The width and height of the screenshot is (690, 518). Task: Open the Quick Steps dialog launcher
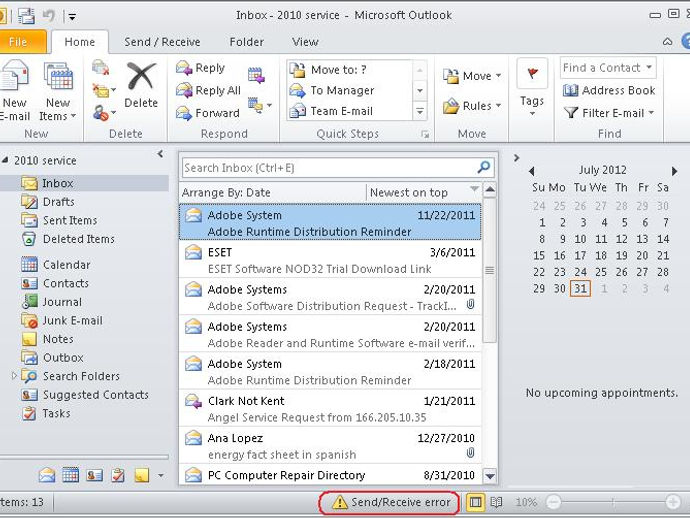[425, 134]
